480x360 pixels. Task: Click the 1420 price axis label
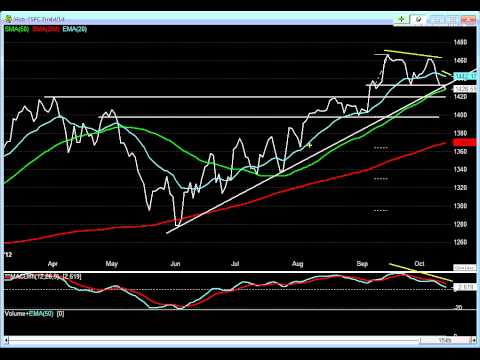pyautogui.click(x=460, y=97)
